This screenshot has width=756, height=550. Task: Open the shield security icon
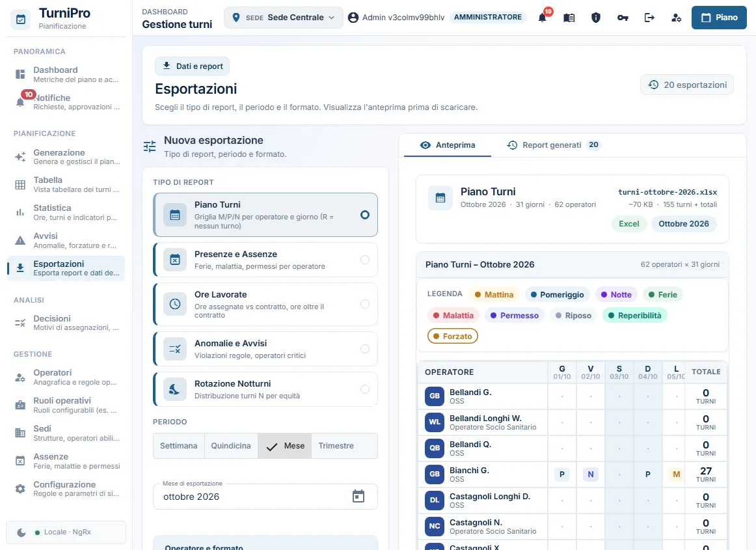pyautogui.click(x=596, y=18)
